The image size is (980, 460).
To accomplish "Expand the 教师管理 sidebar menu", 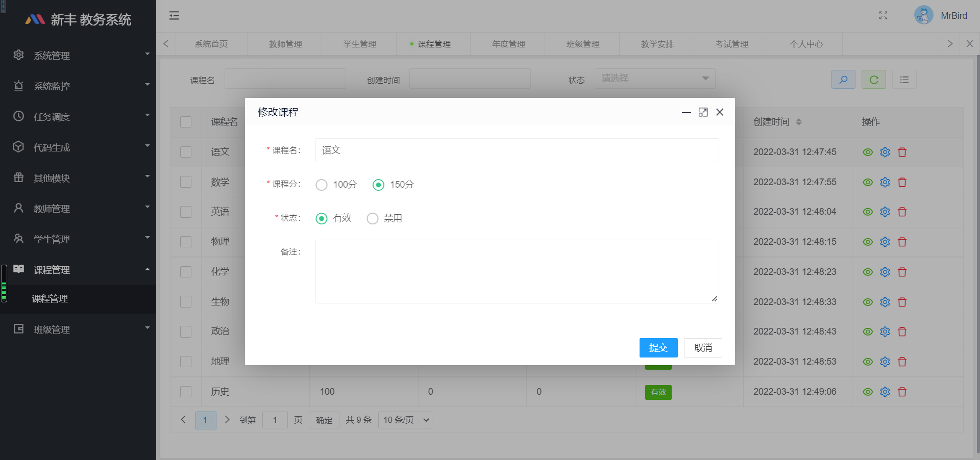I will click(x=78, y=208).
